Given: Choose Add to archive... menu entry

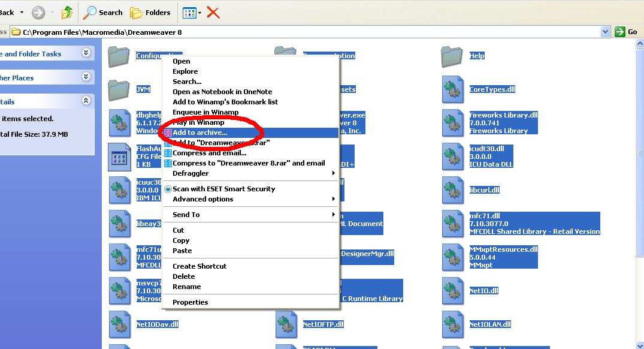Looking at the screenshot, I should pyautogui.click(x=250, y=133).
